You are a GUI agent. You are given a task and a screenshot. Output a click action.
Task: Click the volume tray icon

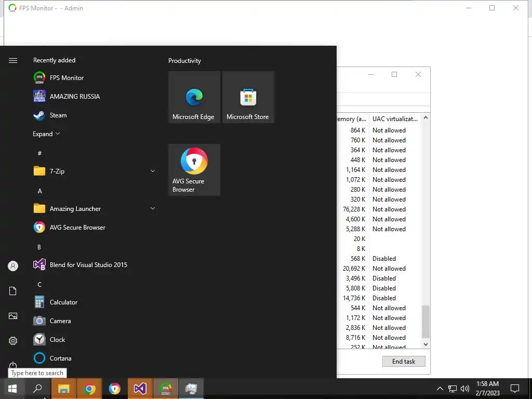pos(465,389)
